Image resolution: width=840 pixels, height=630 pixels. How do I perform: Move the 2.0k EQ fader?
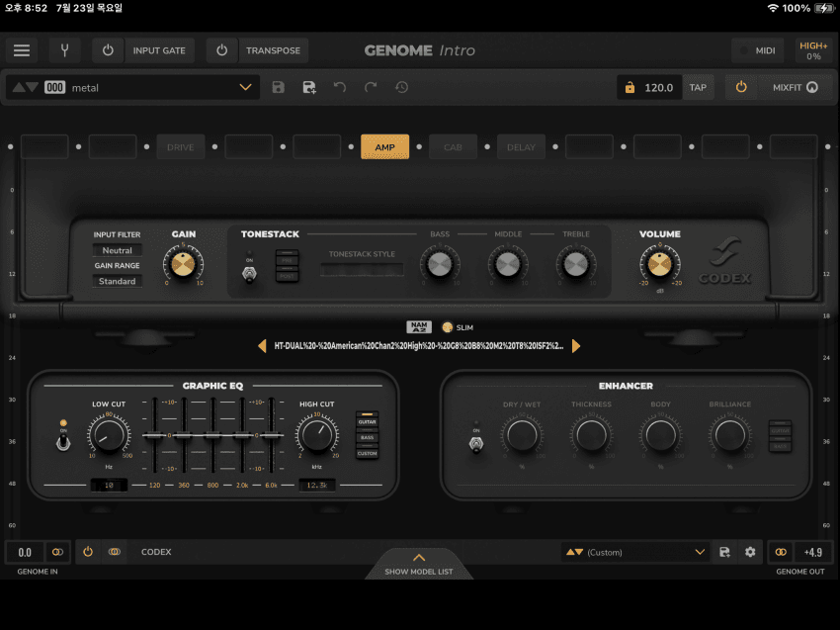pyautogui.click(x=242, y=435)
